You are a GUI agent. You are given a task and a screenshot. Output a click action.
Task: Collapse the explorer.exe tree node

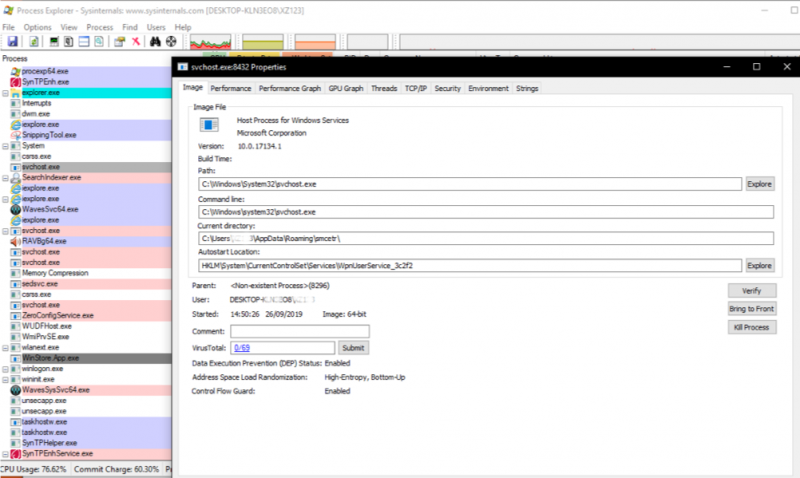(5, 93)
